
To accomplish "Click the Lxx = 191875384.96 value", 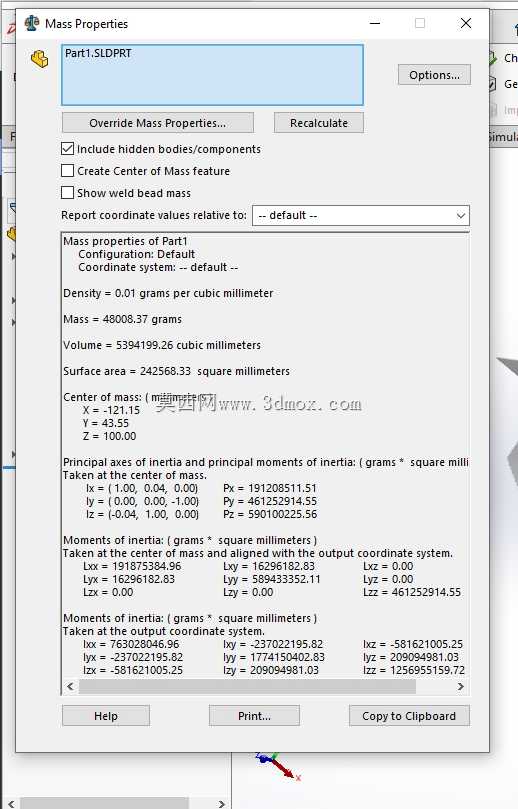I will tap(132, 566).
